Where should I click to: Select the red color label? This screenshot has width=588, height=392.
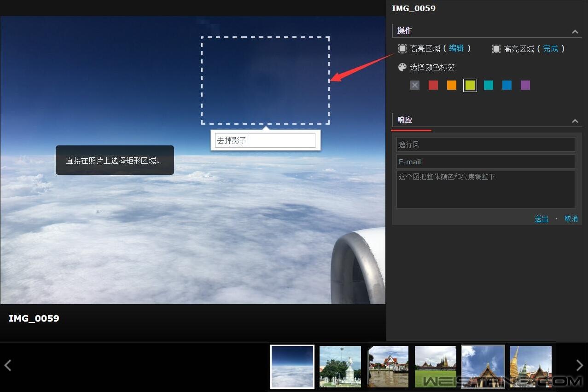433,85
